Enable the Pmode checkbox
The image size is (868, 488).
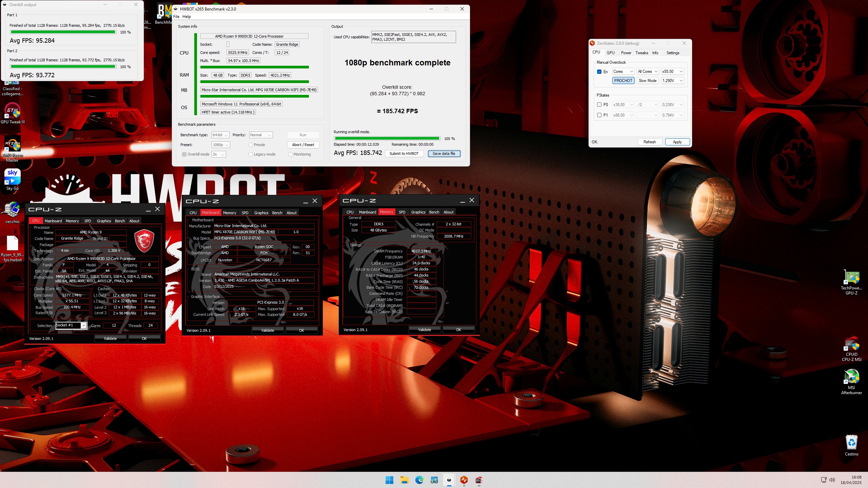click(x=251, y=145)
